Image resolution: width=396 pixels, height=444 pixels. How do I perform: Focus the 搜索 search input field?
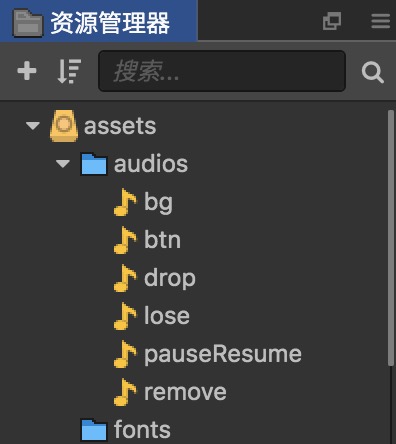pos(222,71)
